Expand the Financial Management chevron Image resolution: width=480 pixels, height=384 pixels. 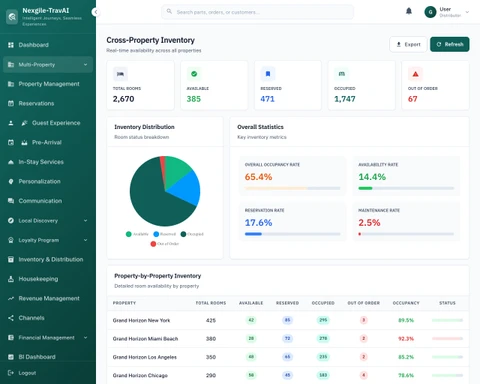pyautogui.click(x=85, y=337)
